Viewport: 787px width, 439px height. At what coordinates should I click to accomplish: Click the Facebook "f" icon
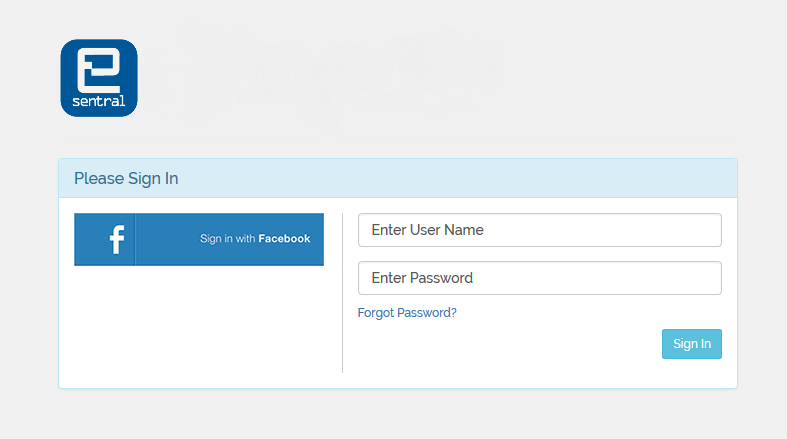[116, 240]
